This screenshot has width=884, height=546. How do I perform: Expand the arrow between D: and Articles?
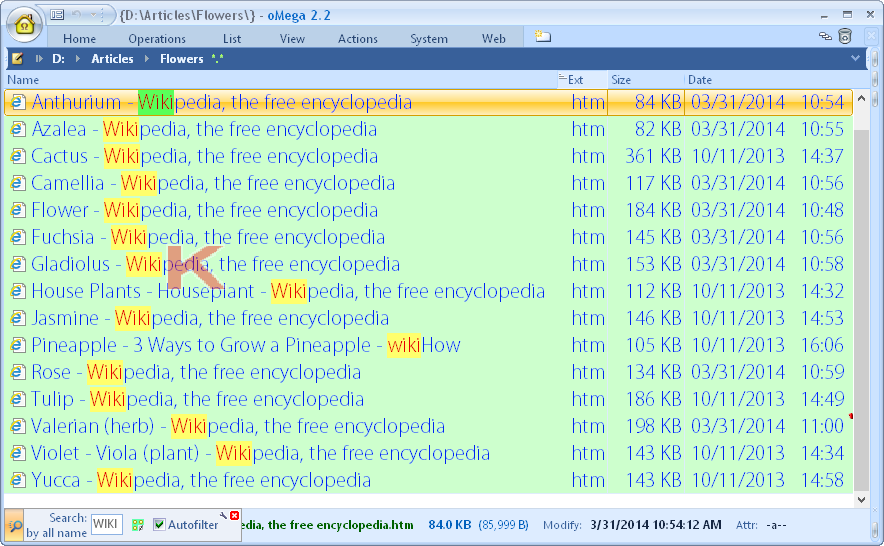click(78, 59)
